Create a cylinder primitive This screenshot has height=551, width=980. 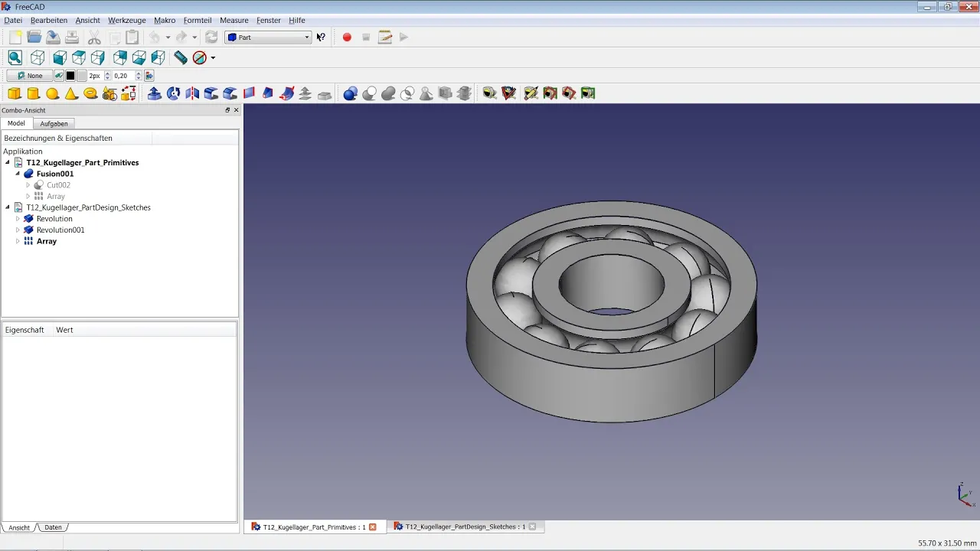34,93
